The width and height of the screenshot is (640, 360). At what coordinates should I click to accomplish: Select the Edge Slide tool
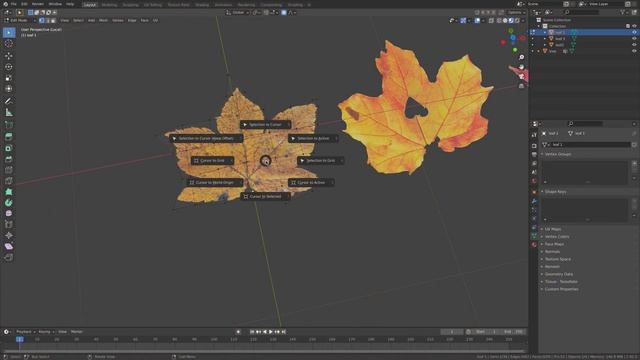click(x=9, y=224)
